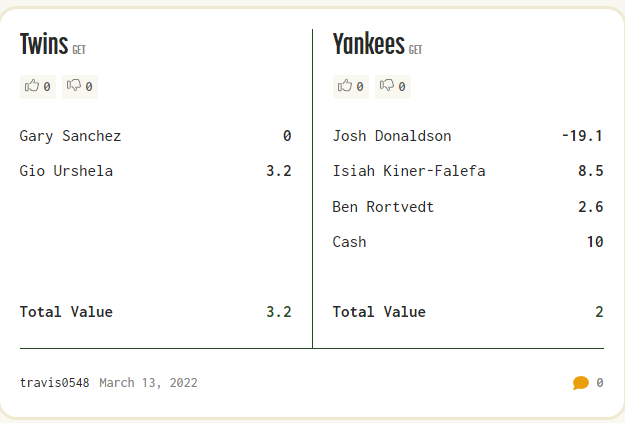Click the Cash entry in Yankees list

349,242
